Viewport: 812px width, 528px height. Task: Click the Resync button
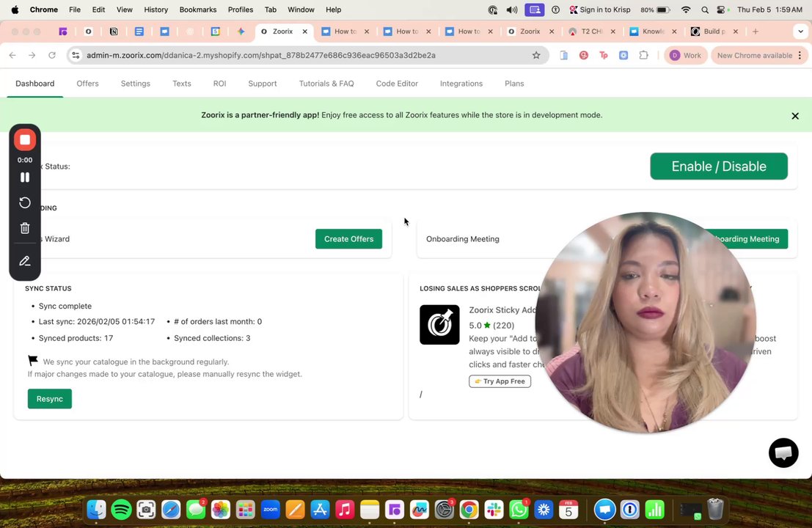[x=50, y=399]
